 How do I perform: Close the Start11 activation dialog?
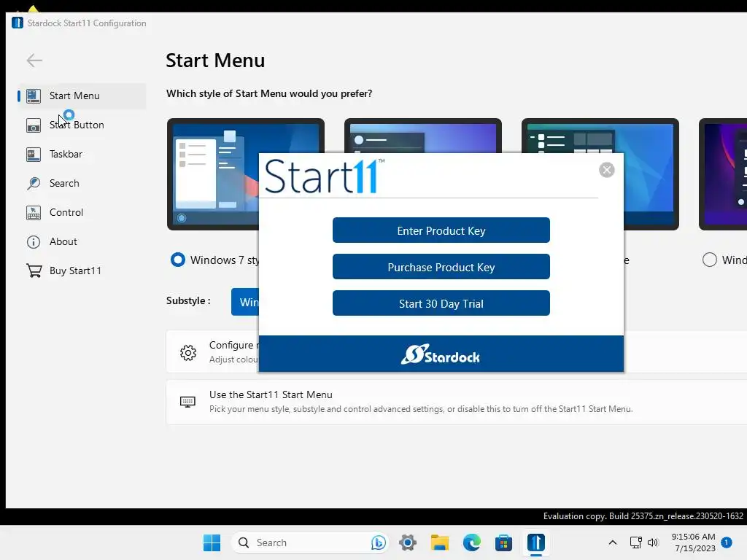(606, 170)
